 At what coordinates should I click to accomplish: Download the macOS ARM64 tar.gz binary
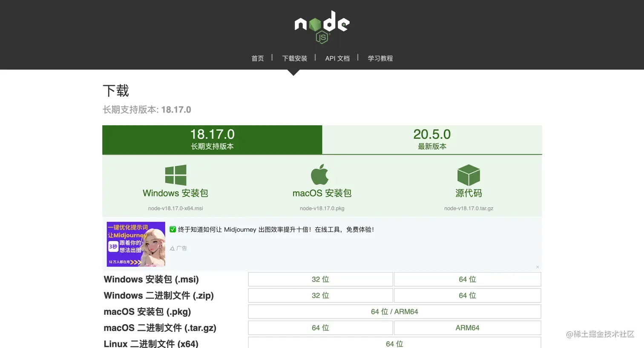coord(467,328)
